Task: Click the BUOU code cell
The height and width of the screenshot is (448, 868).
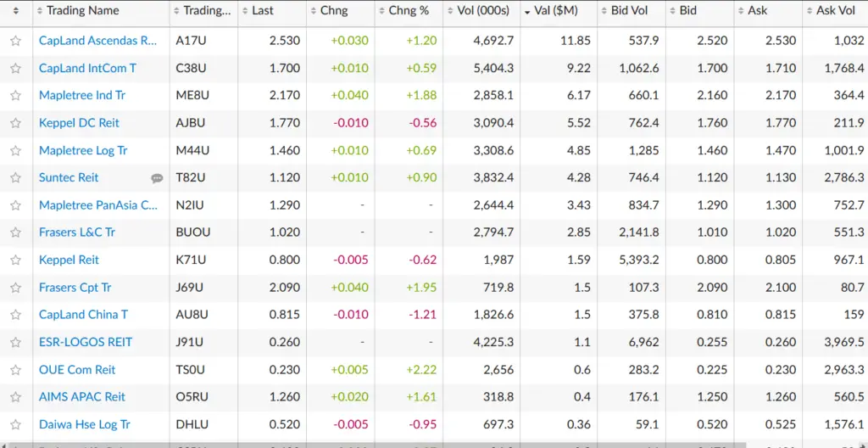Action: (x=192, y=232)
